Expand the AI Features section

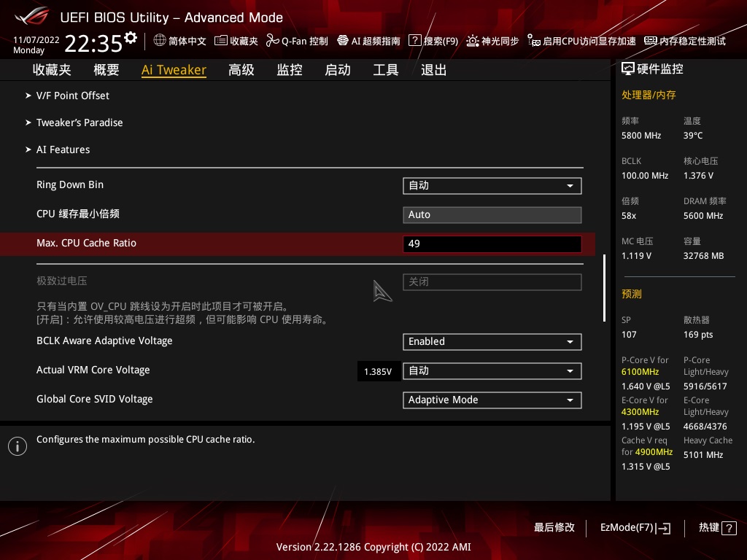(63, 149)
